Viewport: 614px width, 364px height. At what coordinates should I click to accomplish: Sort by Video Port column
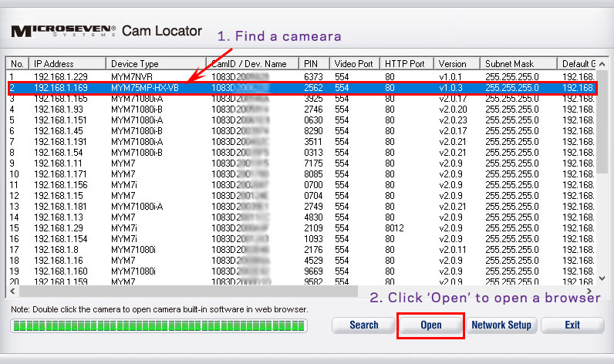(354, 63)
